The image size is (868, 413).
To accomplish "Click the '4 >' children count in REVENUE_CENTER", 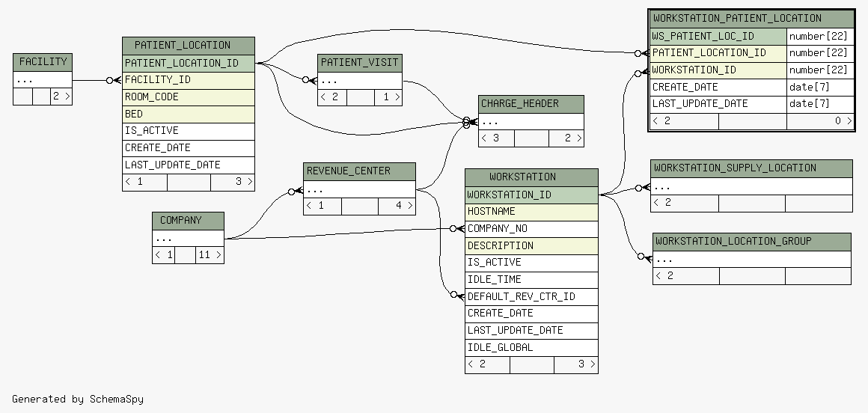I will [397, 206].
